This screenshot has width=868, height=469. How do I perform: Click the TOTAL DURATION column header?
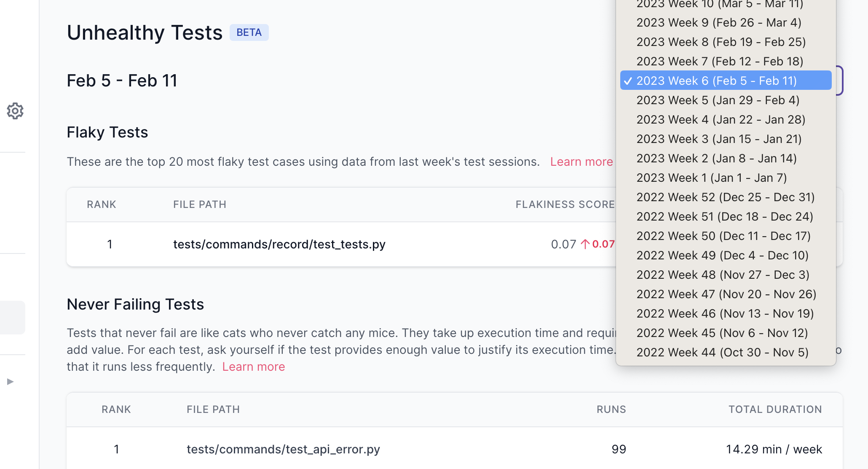click(x=775, y=410)
